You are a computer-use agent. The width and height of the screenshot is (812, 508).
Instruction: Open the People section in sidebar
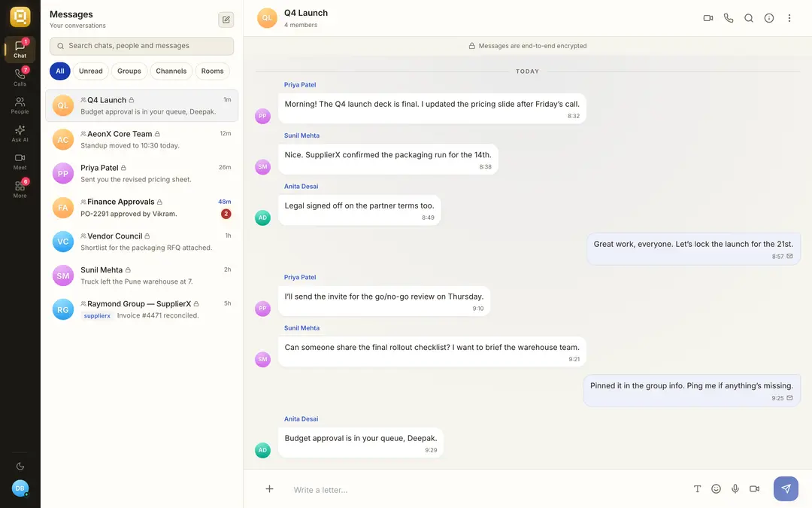click(x=20, y=106)
